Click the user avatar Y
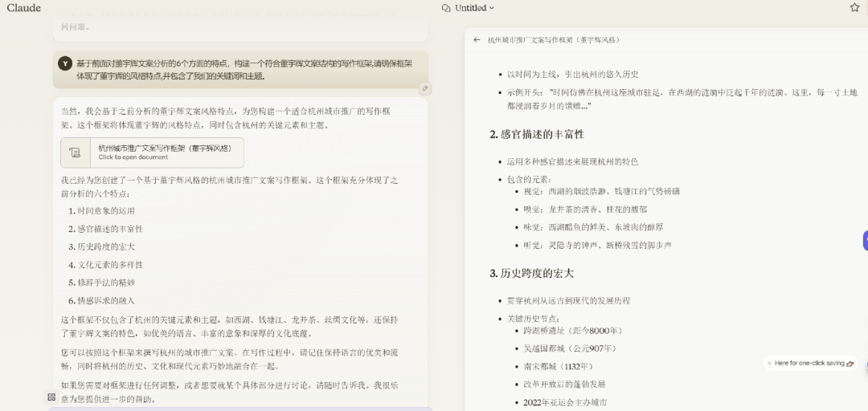This screenshot has width=868, height=411. tap(65, 63)
